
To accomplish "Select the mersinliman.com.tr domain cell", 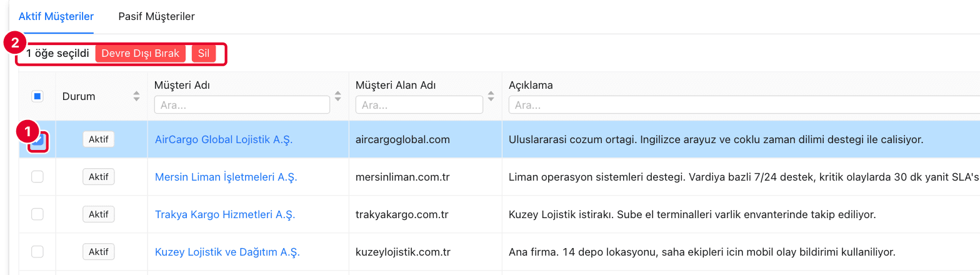I will 402,177.
